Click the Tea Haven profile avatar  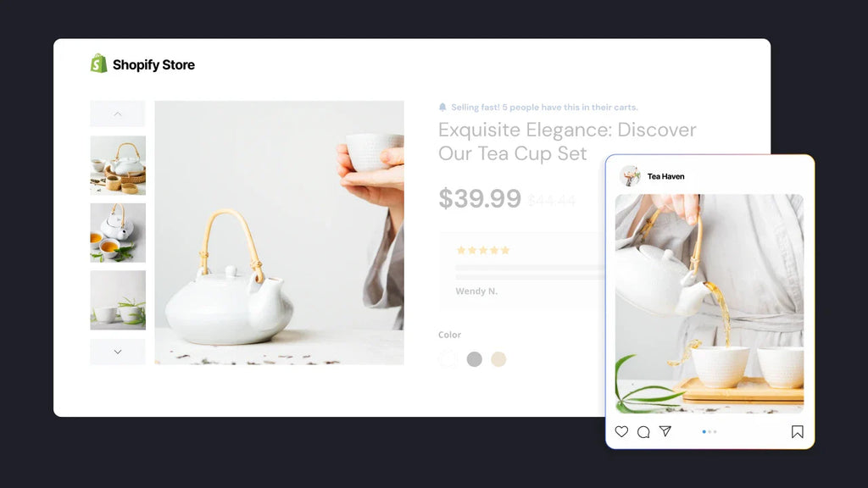[x=630, y=176]
